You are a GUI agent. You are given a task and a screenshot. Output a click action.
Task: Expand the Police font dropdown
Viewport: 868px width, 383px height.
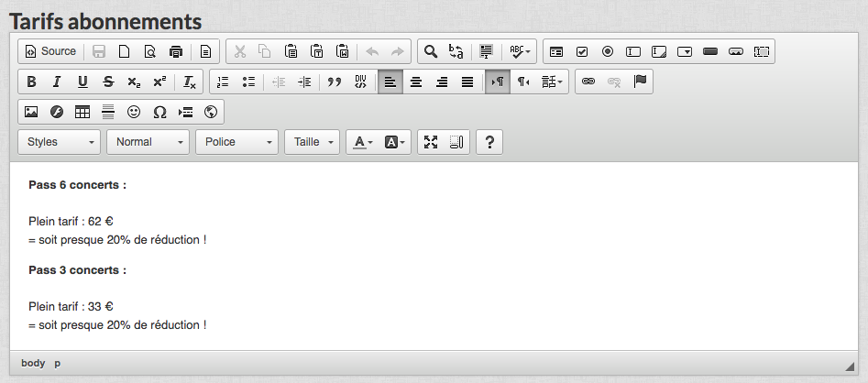point(238,142)
